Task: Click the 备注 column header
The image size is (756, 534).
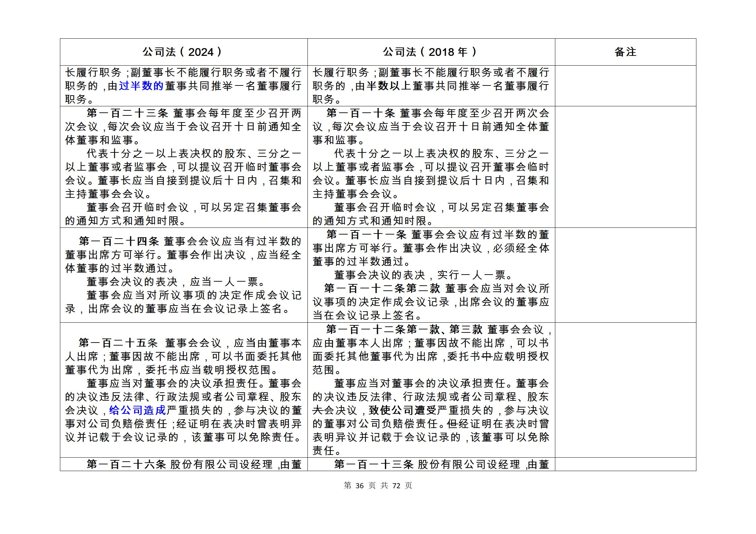Action: click(x=625, y=52)
